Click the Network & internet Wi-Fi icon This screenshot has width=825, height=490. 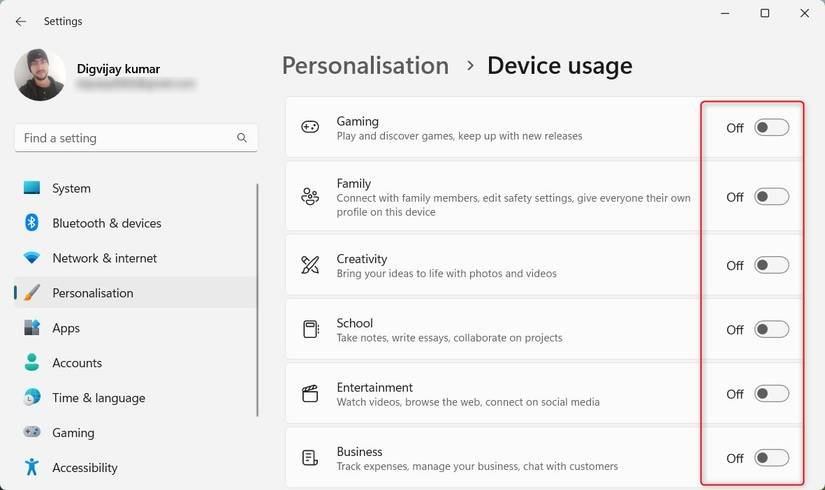tap(32, 258)
